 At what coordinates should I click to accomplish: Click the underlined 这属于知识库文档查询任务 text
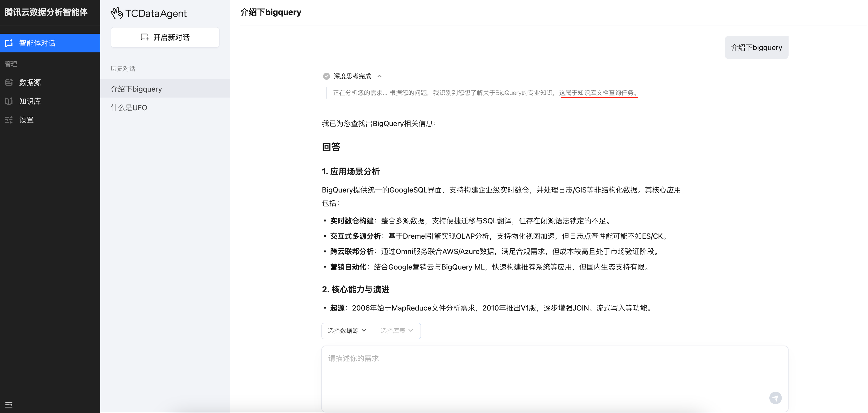[598, 93]
